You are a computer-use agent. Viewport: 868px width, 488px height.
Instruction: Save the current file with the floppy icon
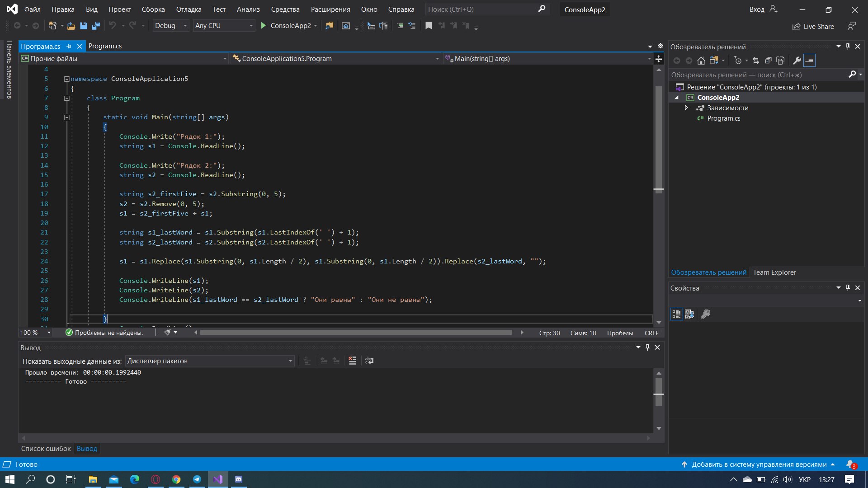click(83, 26)
